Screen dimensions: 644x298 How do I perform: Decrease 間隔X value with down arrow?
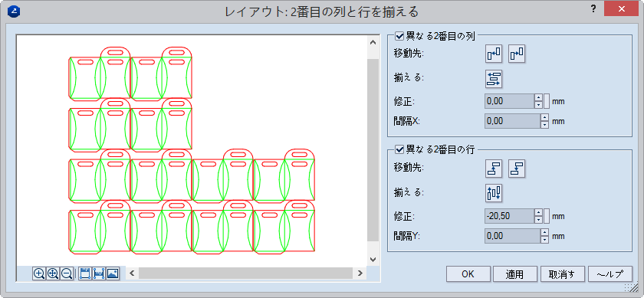[545, 125]
